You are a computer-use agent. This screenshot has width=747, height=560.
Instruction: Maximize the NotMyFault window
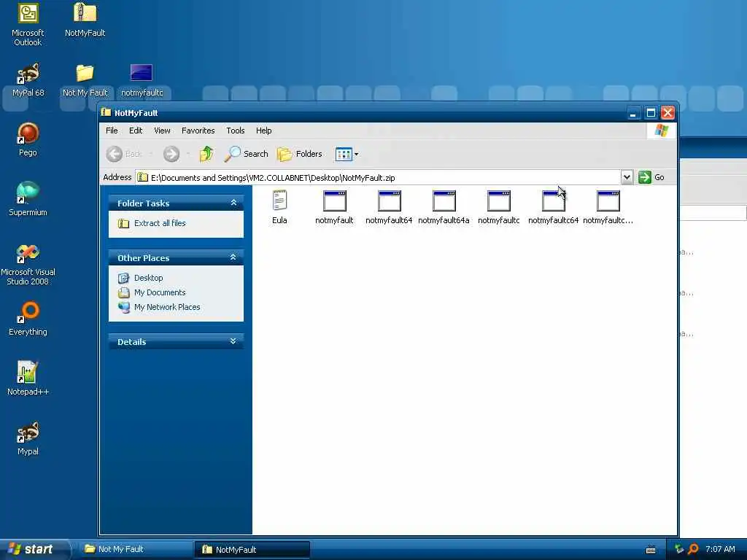650,113
